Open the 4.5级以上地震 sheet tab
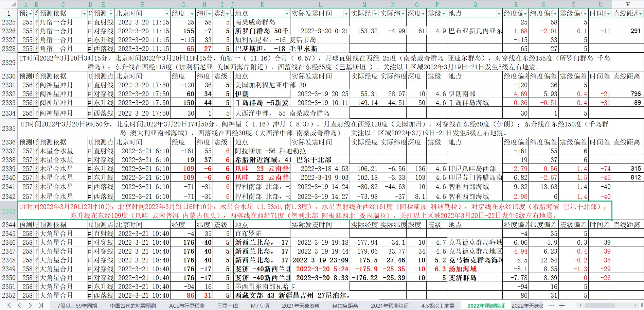Screen dimensions: 644x310 click(x=438, y=306)
